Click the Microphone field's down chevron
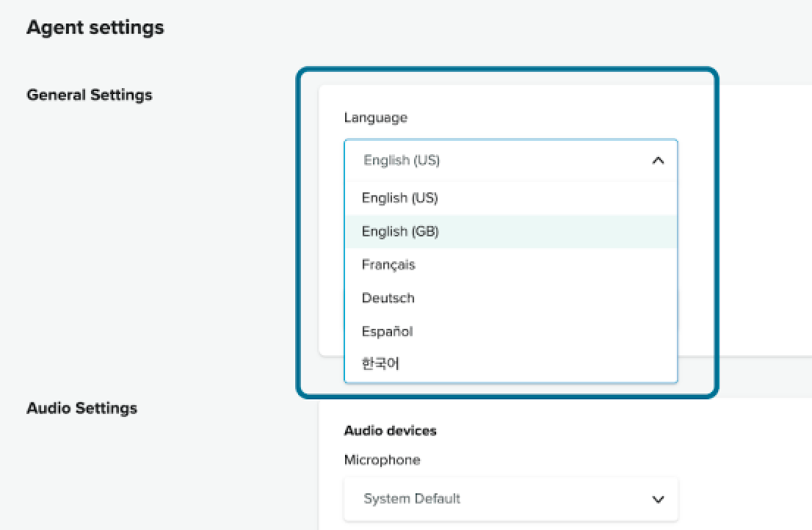Image resolution: width=812 pixels, height=530 pixels. point(658,499)
